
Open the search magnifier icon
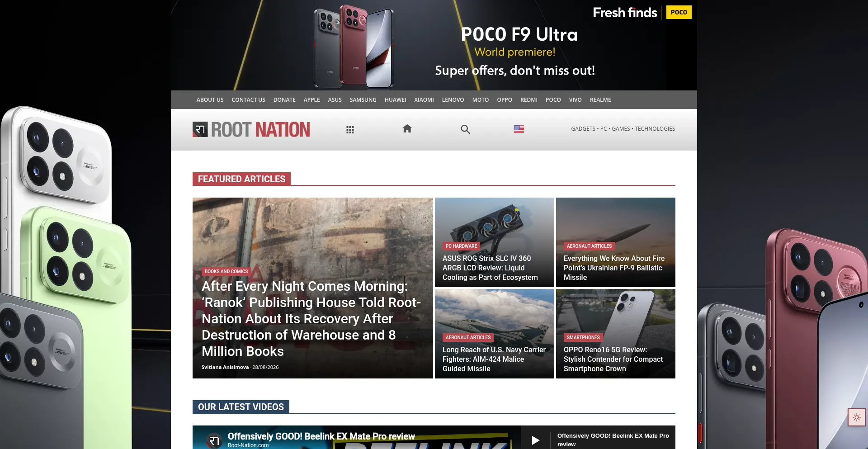(x=465, y=129)
